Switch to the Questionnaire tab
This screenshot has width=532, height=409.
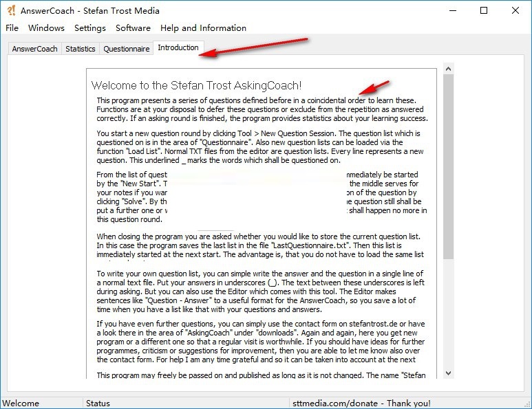click(x=126, y=49)
